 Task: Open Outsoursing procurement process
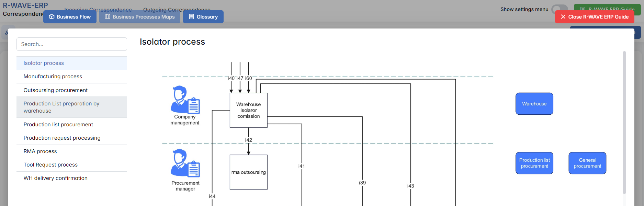(72, 90)
